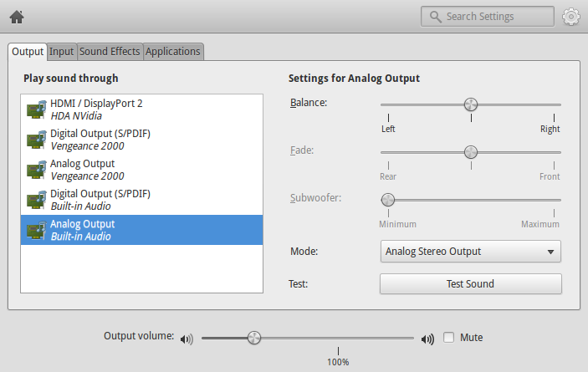Select Analog Output Vengeance 2000 device
The width and height of the screenshot is (588, 372).
tap(141, 170)
